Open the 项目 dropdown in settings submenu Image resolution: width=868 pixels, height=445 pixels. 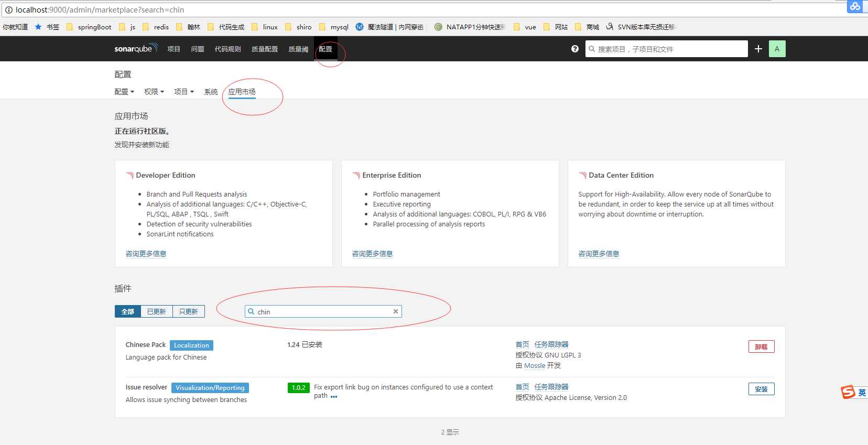pos(184,92)
